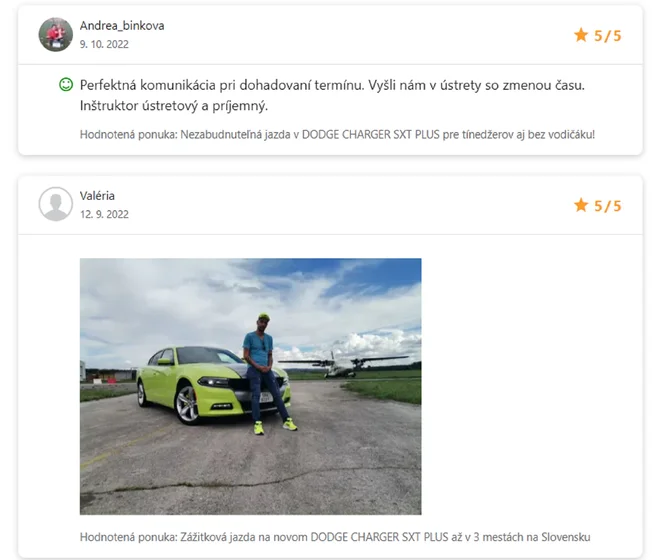
Task: Click the Andrea_binkova username
Action: point(122,26)
